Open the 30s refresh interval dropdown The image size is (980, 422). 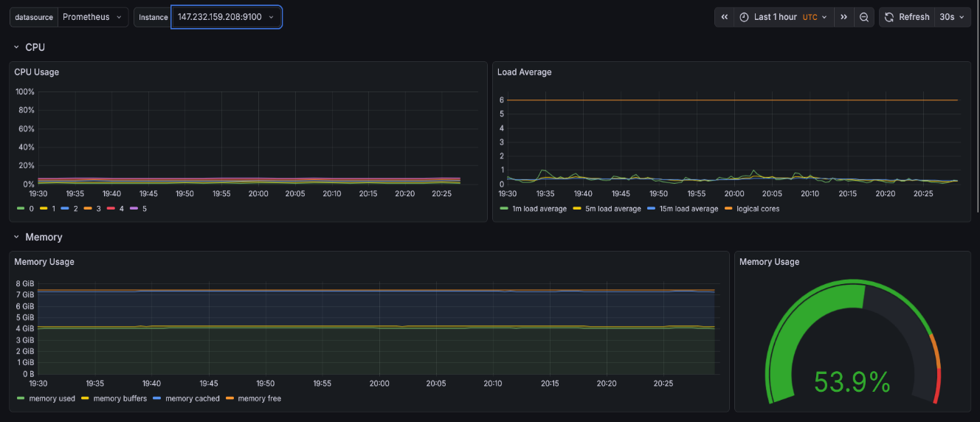952,17
